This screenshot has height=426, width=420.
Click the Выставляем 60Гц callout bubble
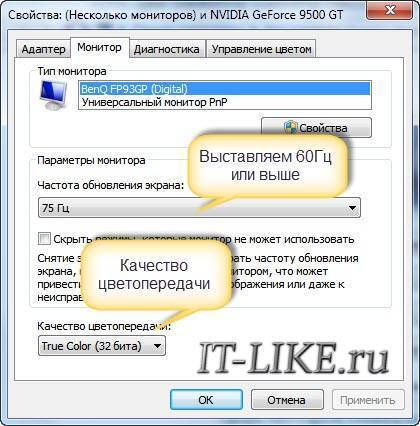pos(265,166)
